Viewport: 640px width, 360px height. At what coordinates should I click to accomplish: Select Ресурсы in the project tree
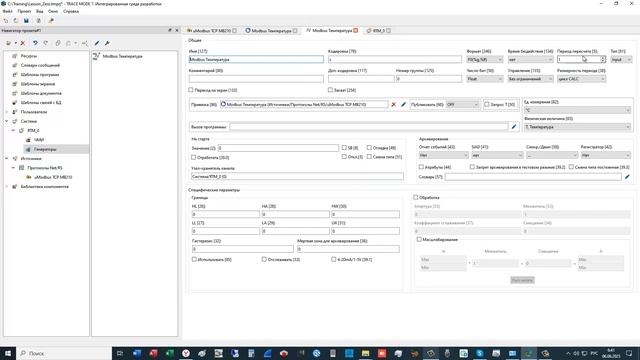[29, 56]
